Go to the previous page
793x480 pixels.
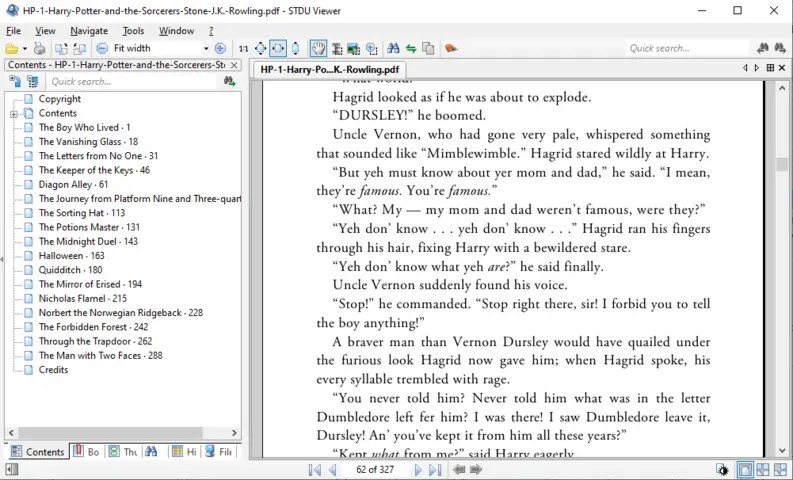click(x=332, y=470)
